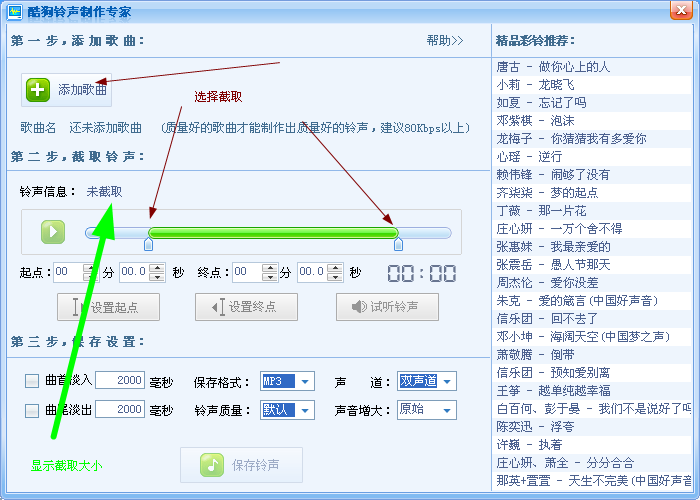The height and width of the screenshot is (500, 700).
Task: Close the ringtone maker window
Action: [681, 10]
